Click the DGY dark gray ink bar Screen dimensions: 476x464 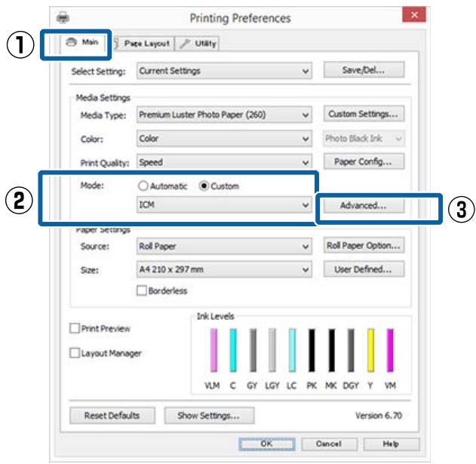pyautogui.click(x=351, y=350)
